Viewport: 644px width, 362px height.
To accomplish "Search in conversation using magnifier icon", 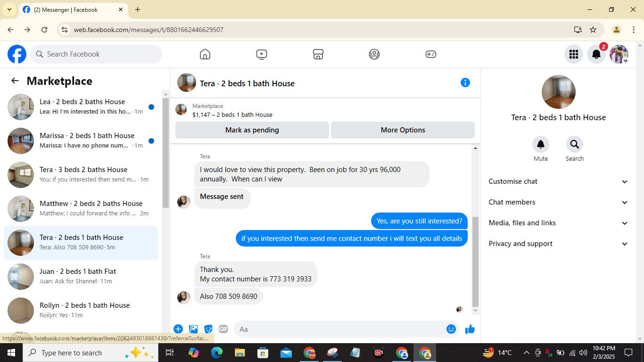I will [x=574, y=144].
